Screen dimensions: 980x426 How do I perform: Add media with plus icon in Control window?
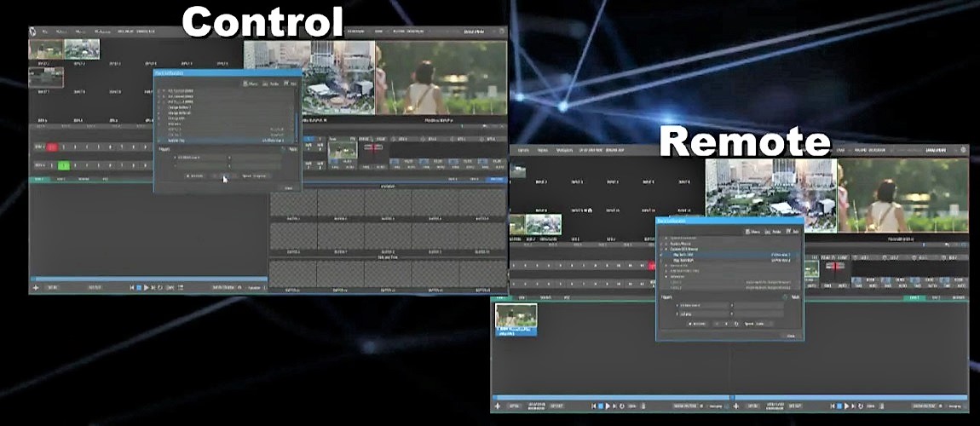pyautogui.click(x=37, y=287)
